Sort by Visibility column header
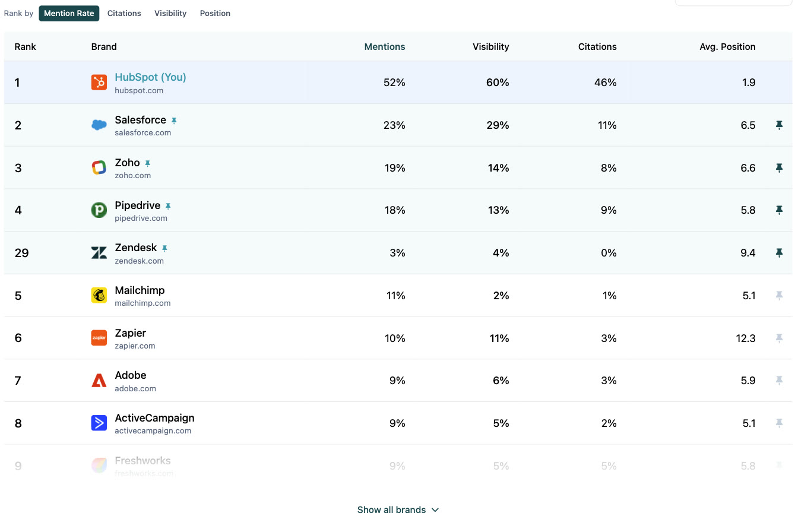Viewport: 795px width, 532px height. (491, 47)
